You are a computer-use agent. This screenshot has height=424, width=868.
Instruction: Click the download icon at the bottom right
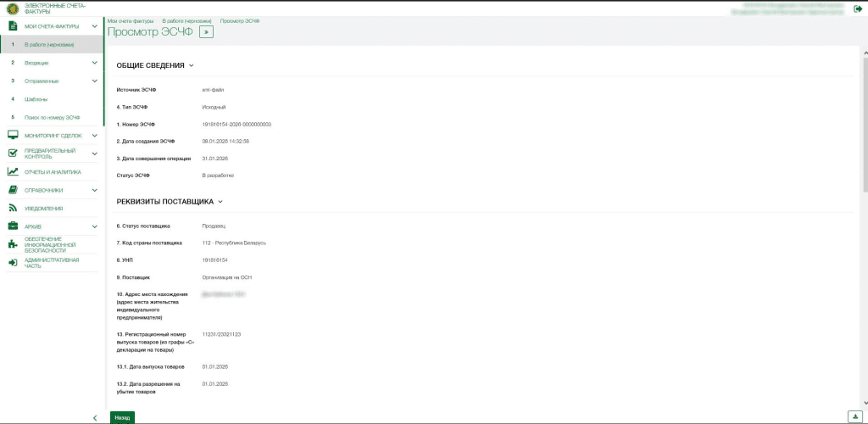pos(855,417)
